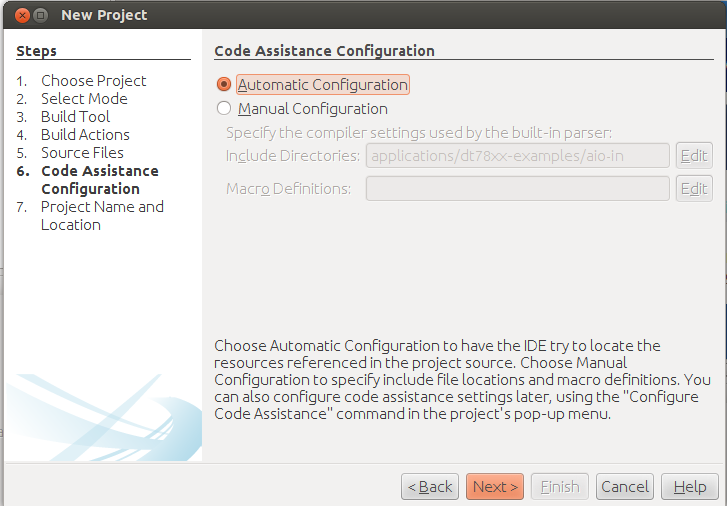Click the Build Tool step
The width and height of the screenshot is (727, 506).
[75, 117]
